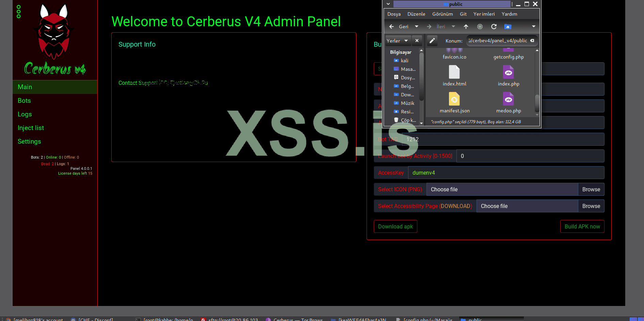This screenshot has height=321, width=644.
Task: Switch to the sftp root taskbar item
Action: click(230, 319)
